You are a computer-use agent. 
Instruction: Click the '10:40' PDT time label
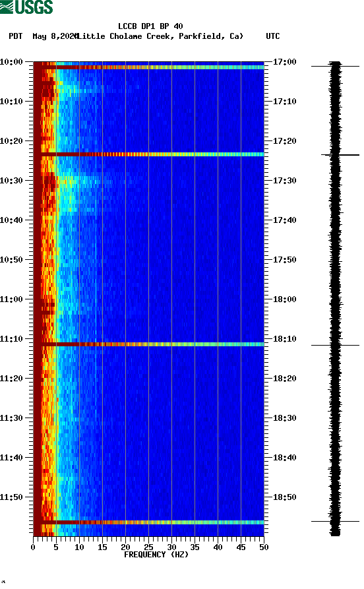click(12, 220)
